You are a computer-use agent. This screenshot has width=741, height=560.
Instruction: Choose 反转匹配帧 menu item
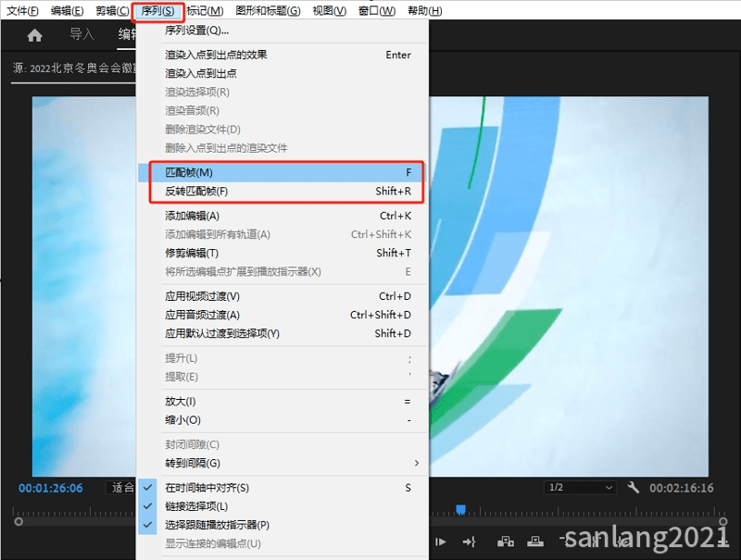(x=283, y=191)
